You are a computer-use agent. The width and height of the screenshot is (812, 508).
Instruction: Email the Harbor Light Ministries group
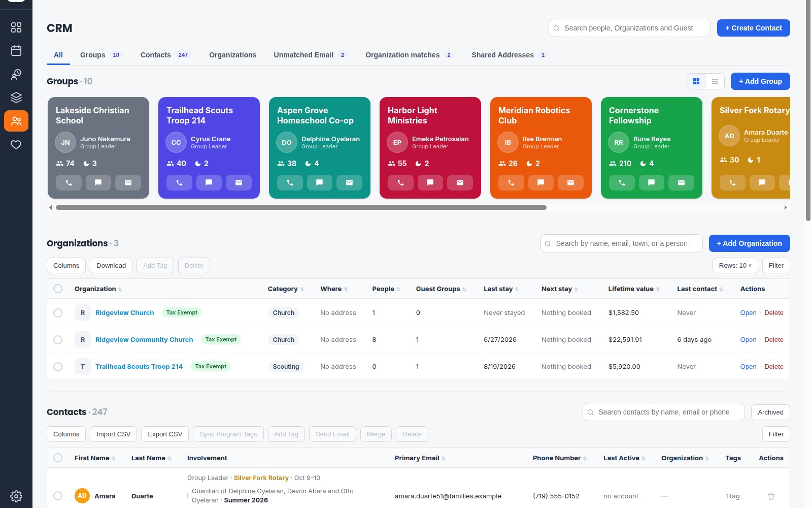click(x=460, y=182)
